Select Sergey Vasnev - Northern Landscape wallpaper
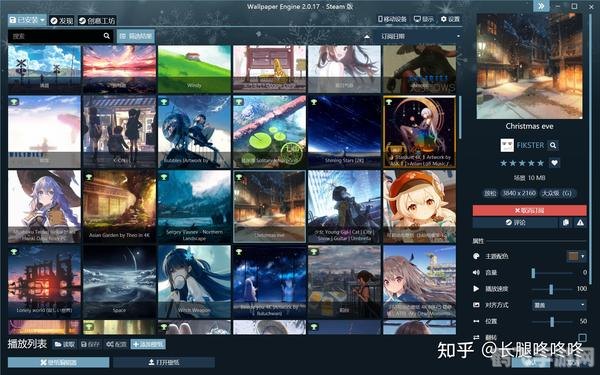Screen dimensions: 600x375 (194, 207)
